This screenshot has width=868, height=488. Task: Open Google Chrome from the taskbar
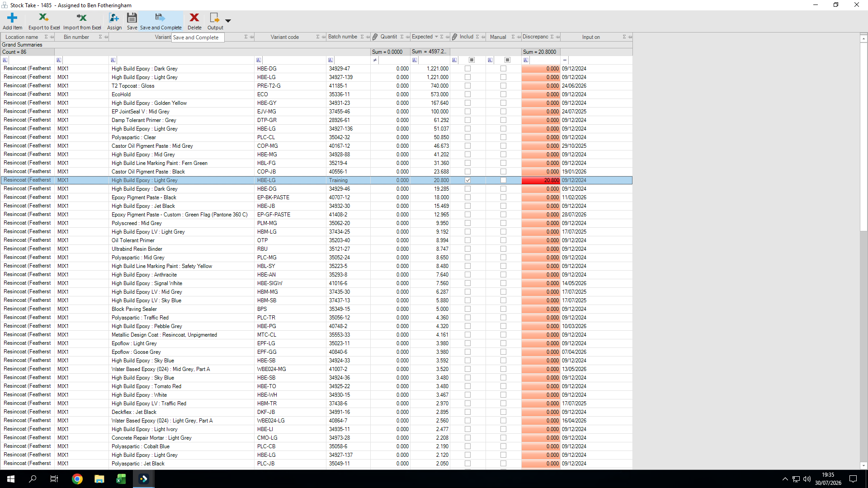click(77, 479)
